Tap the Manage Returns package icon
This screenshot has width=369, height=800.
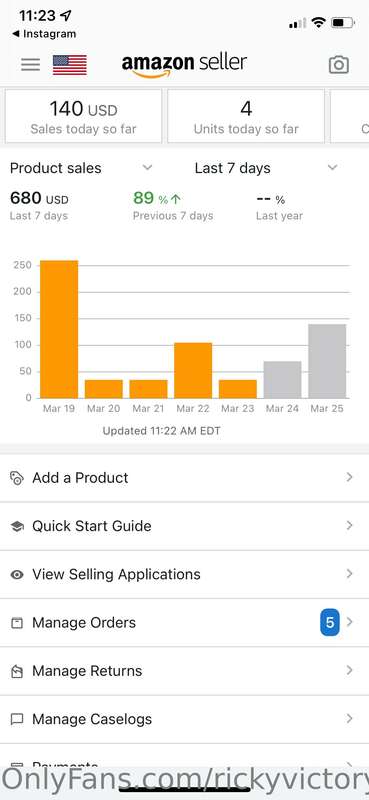coord(17,671)
